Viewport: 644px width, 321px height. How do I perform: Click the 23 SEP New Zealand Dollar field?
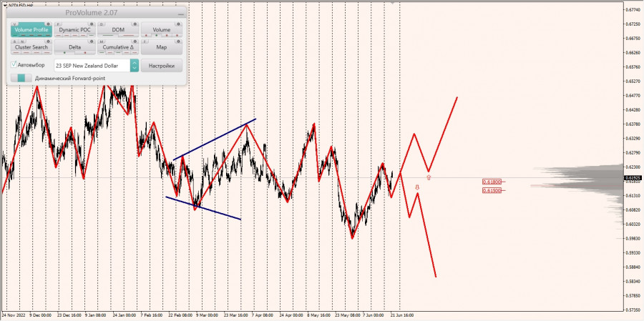[x=92, y=65]
